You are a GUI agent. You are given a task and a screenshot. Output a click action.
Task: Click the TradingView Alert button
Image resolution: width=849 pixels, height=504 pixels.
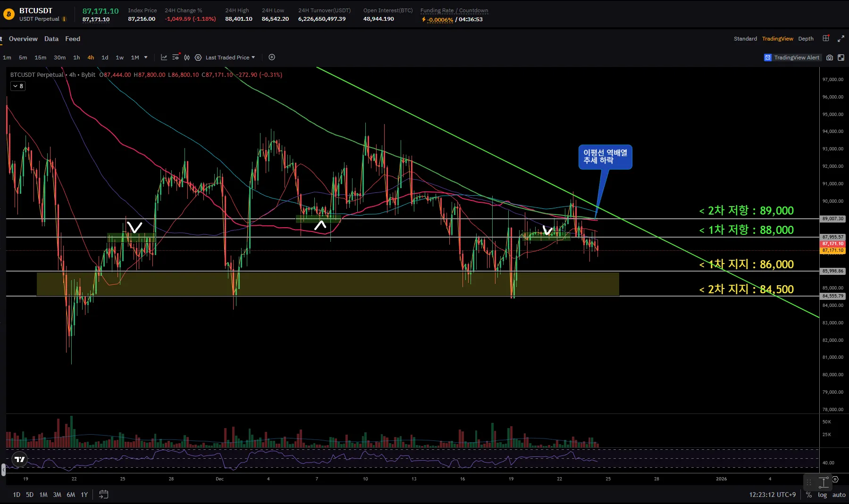(792, 58)
